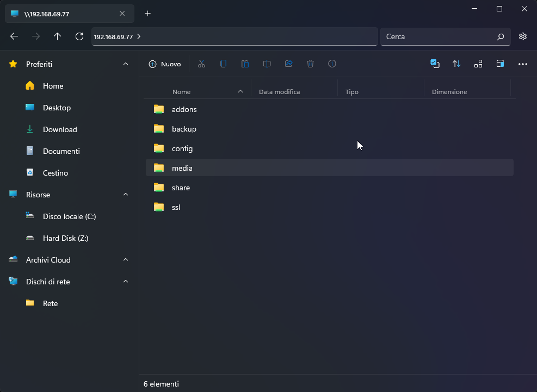Refresh the current folder

coord(79,36)
